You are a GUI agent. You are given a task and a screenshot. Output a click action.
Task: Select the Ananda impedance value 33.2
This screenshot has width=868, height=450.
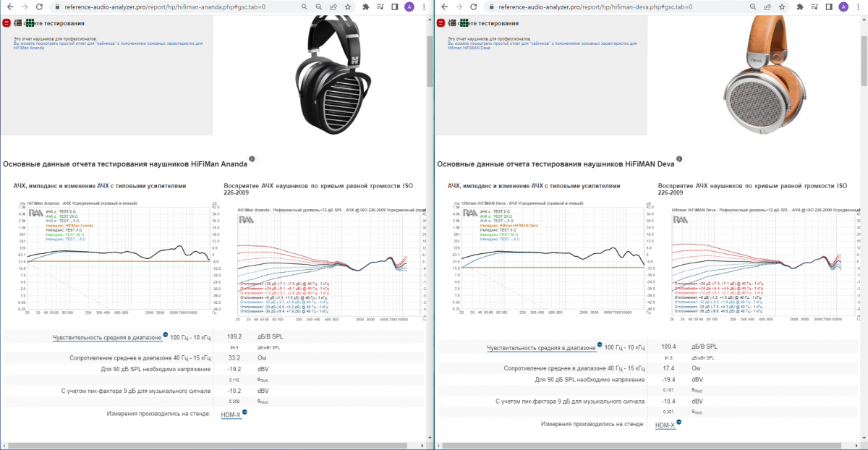click(x=234, y=357)
